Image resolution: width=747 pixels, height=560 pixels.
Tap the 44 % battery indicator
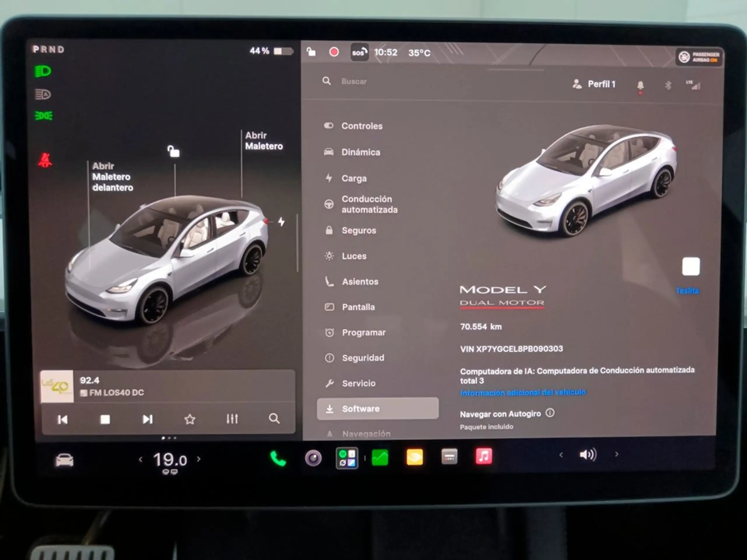point(271,51)
